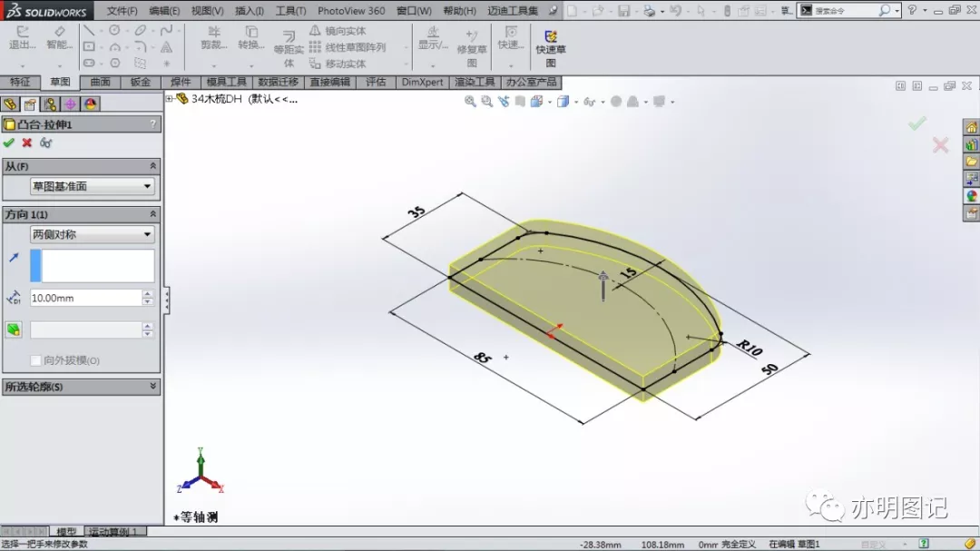Open the FeatureManager design tree tab
Image resolution: width=980 pixels, height=551 pixels.
10,103
